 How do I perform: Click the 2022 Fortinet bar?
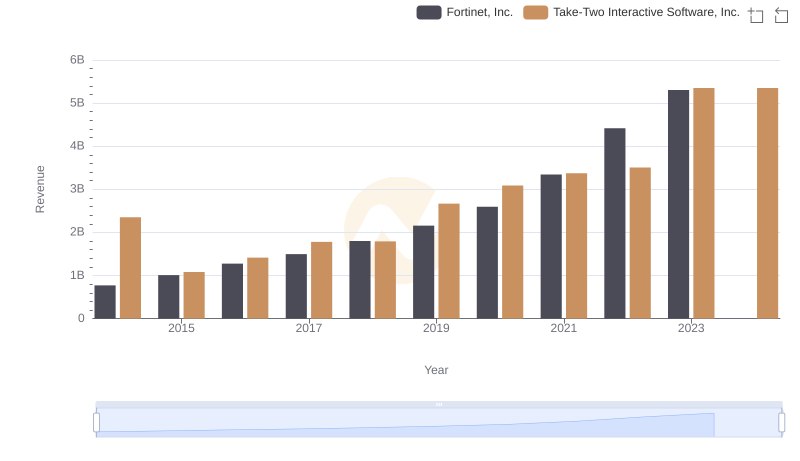click(615, 223)
